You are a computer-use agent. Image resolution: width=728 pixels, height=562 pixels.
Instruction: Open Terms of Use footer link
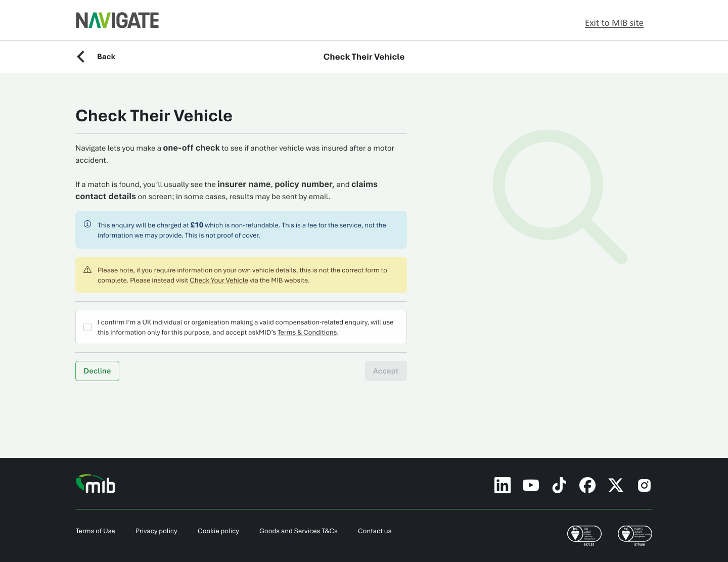[96, 531]
